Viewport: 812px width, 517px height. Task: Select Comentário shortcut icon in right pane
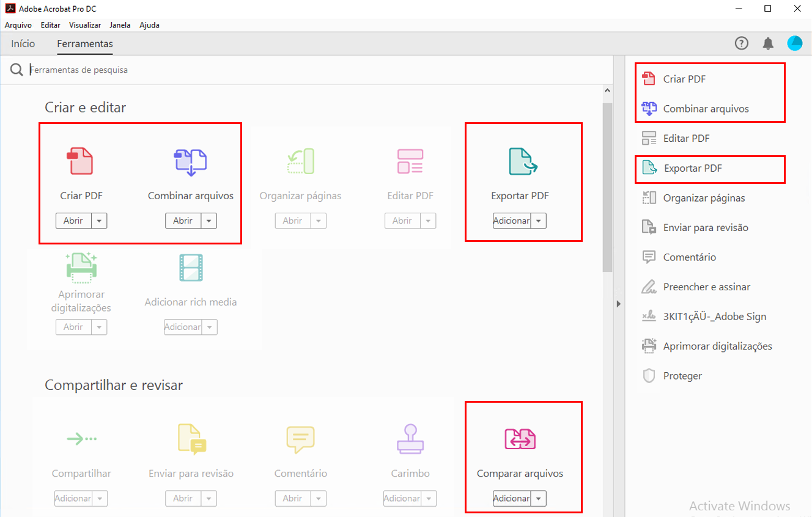(649, 257)
